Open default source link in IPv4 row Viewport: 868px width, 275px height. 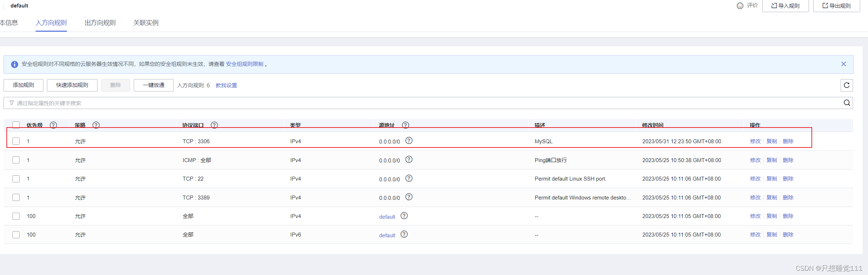[x=387, y=217]
